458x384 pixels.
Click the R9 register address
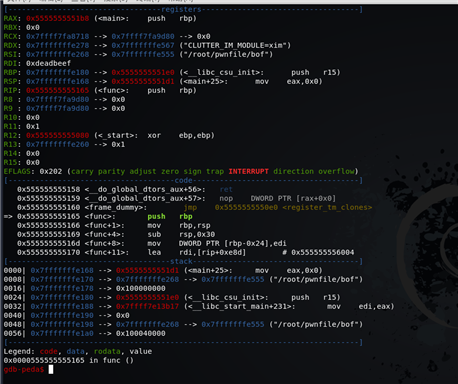58,108
